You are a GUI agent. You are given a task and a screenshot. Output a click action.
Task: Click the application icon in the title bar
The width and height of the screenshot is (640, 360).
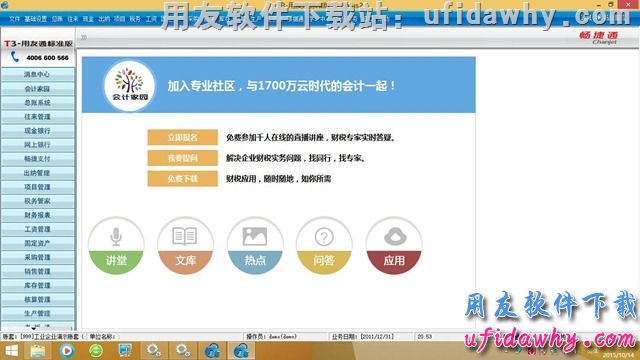point(4,5)
